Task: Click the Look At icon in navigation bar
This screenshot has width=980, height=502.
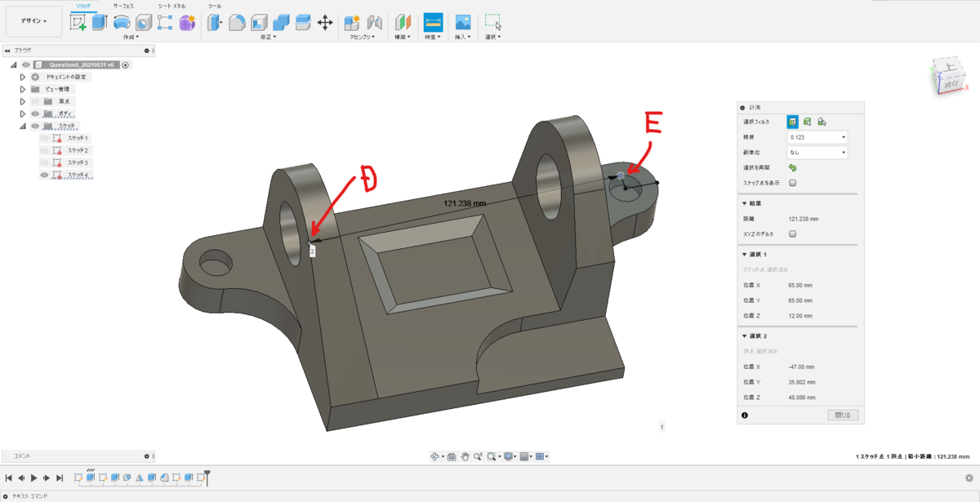Action: click(x=451, y=456)
